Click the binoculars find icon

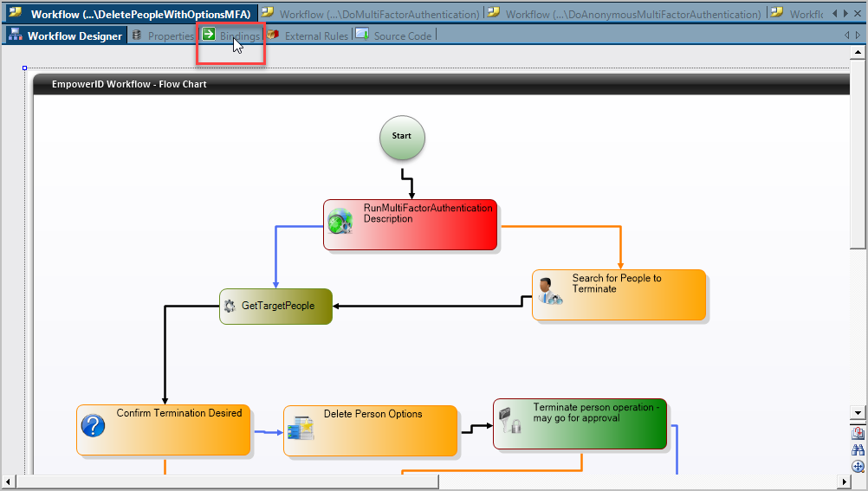coord(858,450)
